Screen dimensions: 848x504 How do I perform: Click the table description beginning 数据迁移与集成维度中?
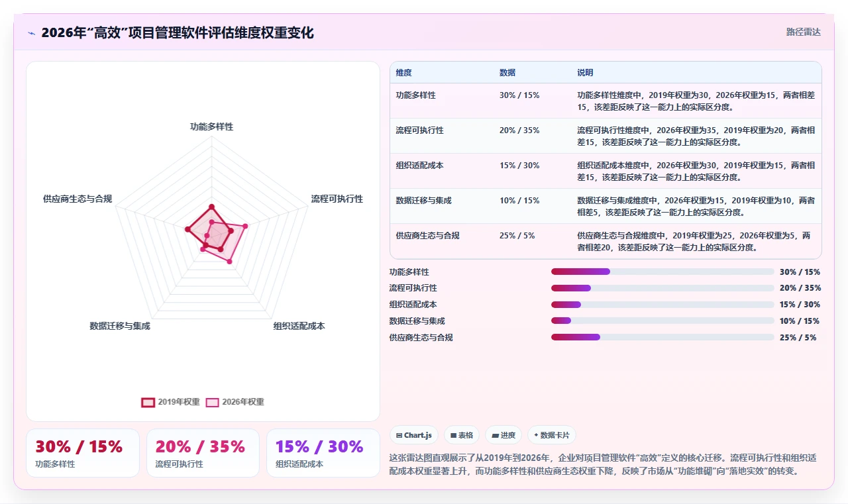(696, 206)
